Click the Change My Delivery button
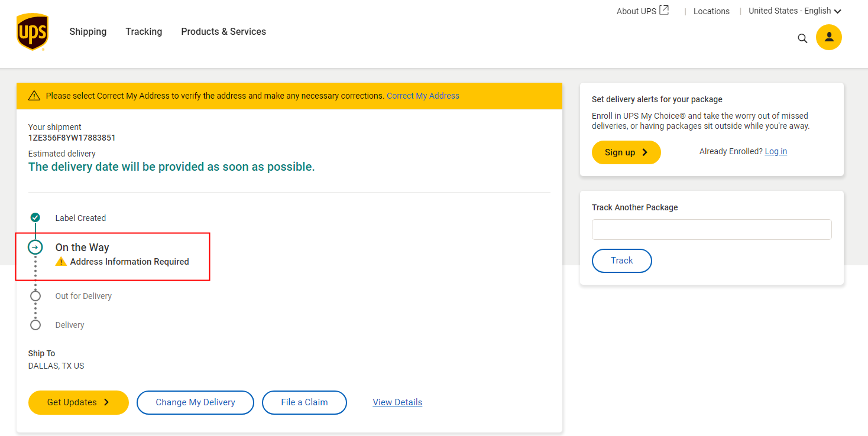 (x=195, y=402)
